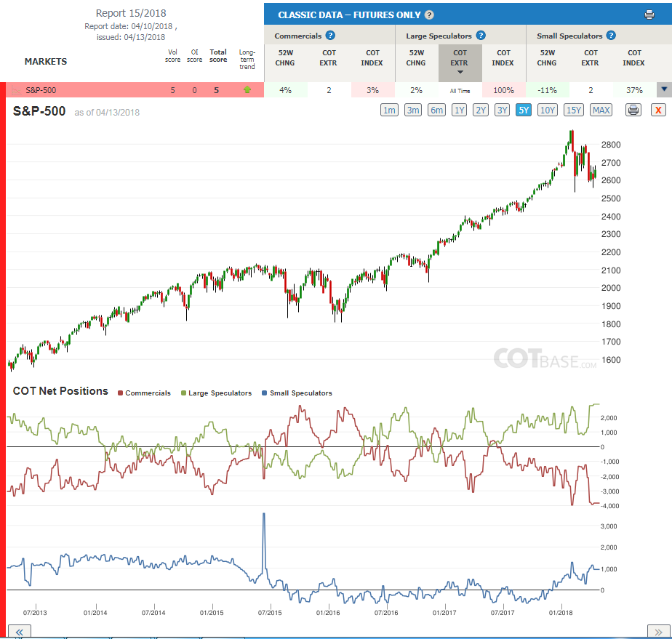Viewport: 672px width, 639px height.
Task: Click the green long-term trend up arrow
Action: point(247,90)
